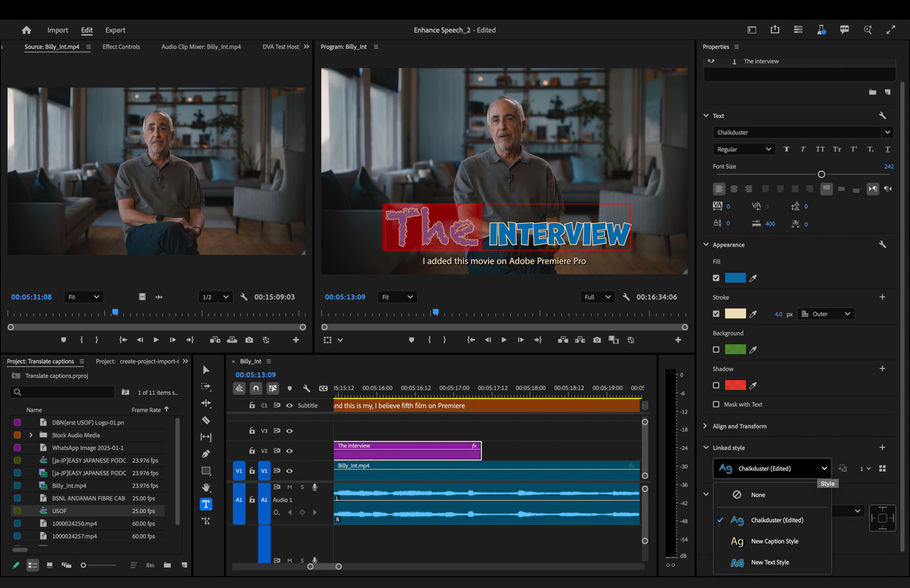Select the Selection tool arrow

click(206, 370)
